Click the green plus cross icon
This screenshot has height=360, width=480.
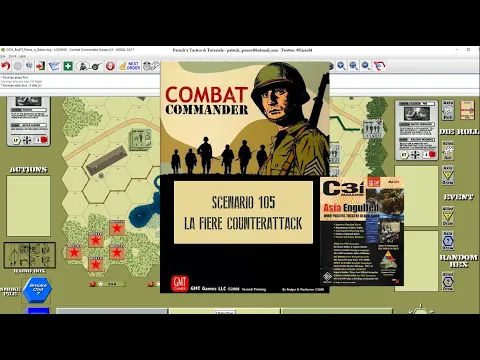[x=68, y=66]
